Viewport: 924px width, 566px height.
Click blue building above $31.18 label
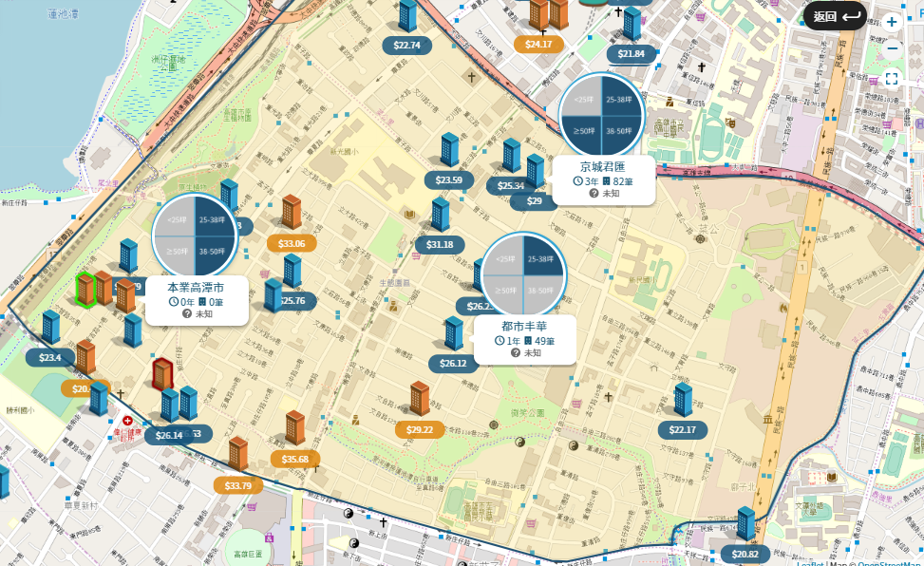[441, 215]
